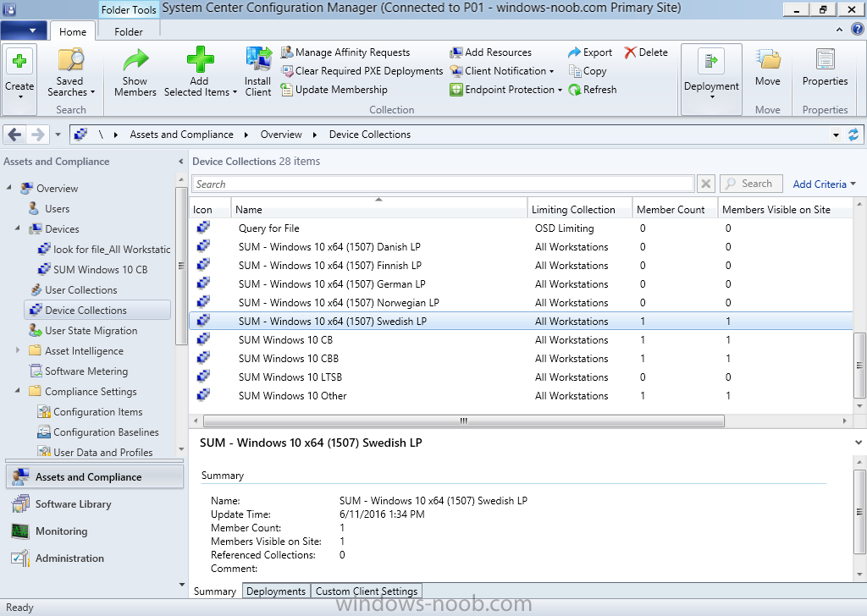
Task: Click the red Delete icon
Action: pos(630,52)
